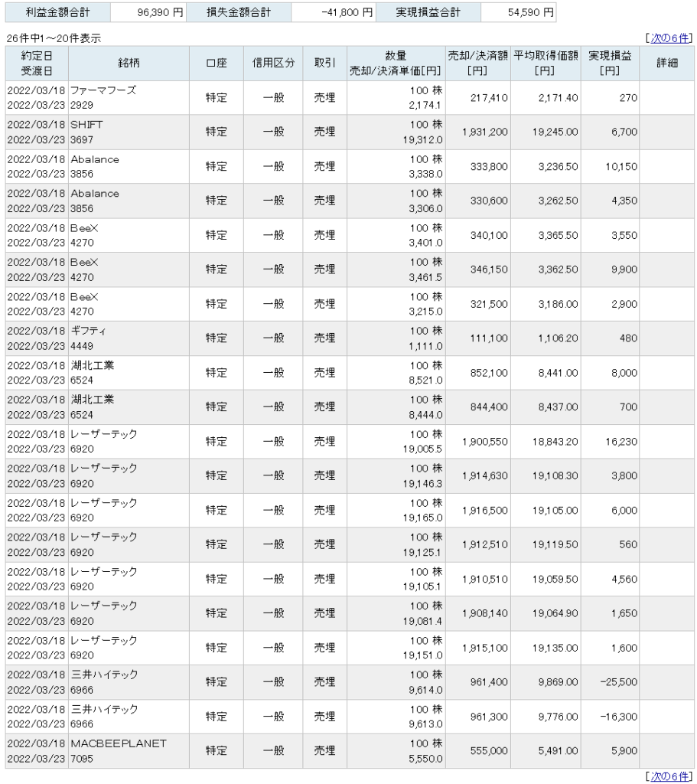The width and height of the screenshot is (697, 784).
Task: Click ギフティ sale amount 111,100
Action: coord(489,338)
